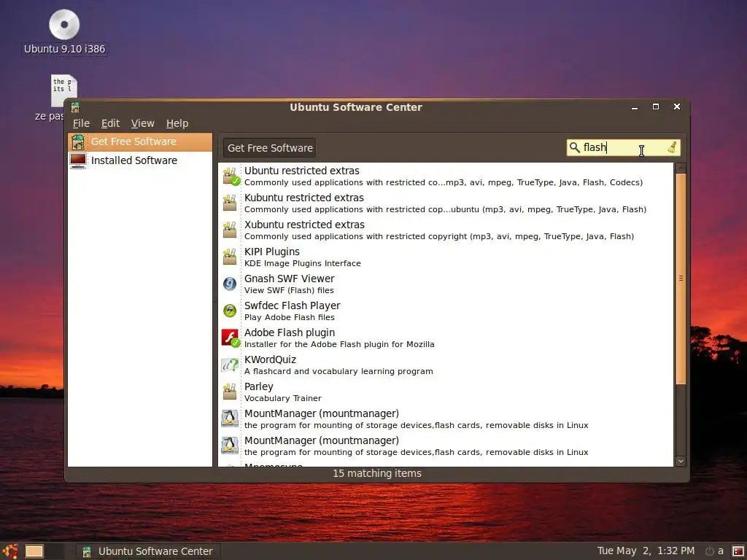Screen dimensions: 747x560
Task: Click 'Vocabulary Trainer' description
Action: point(282,399)
